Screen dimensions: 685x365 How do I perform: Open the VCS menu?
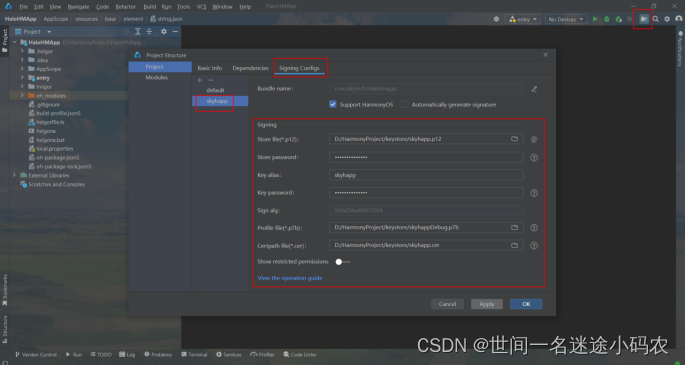(201, 7)
